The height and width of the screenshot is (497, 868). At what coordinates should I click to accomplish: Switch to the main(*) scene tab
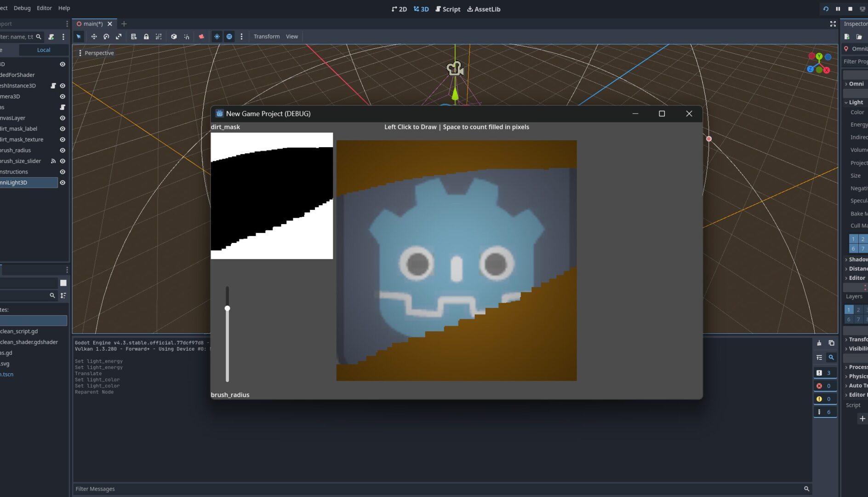93,23
